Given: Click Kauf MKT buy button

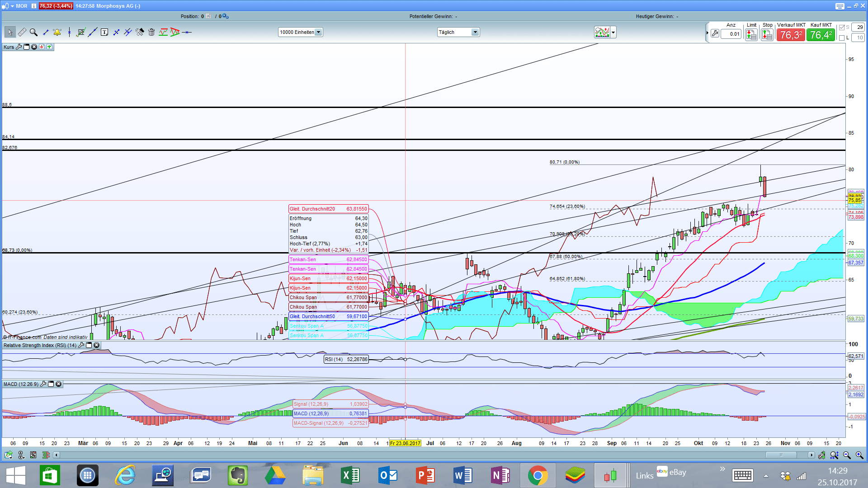Looking at the screenshot, I should [821, 35].
